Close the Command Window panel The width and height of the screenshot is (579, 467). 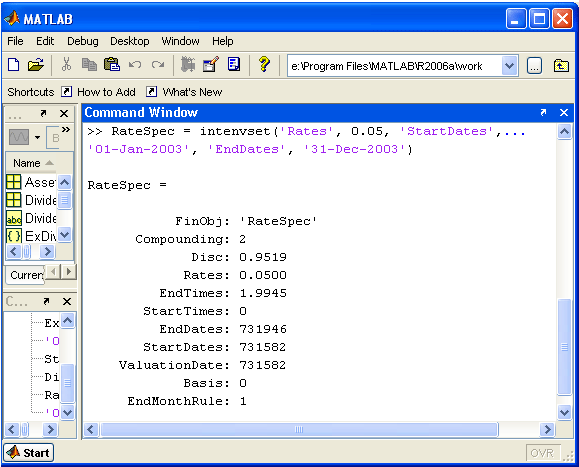563,112
